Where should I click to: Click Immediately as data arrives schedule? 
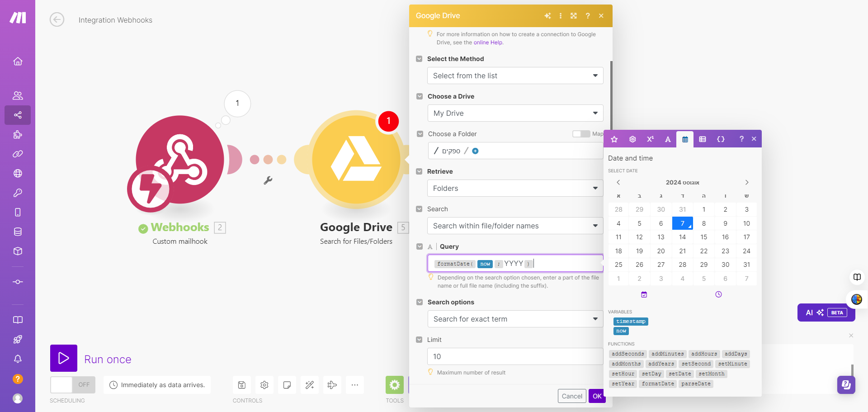(157, 385)
